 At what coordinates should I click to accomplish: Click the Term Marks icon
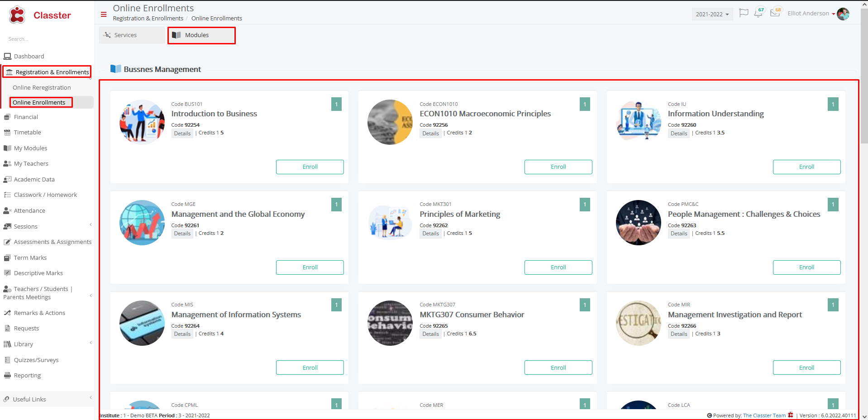[x=7, y=258]
